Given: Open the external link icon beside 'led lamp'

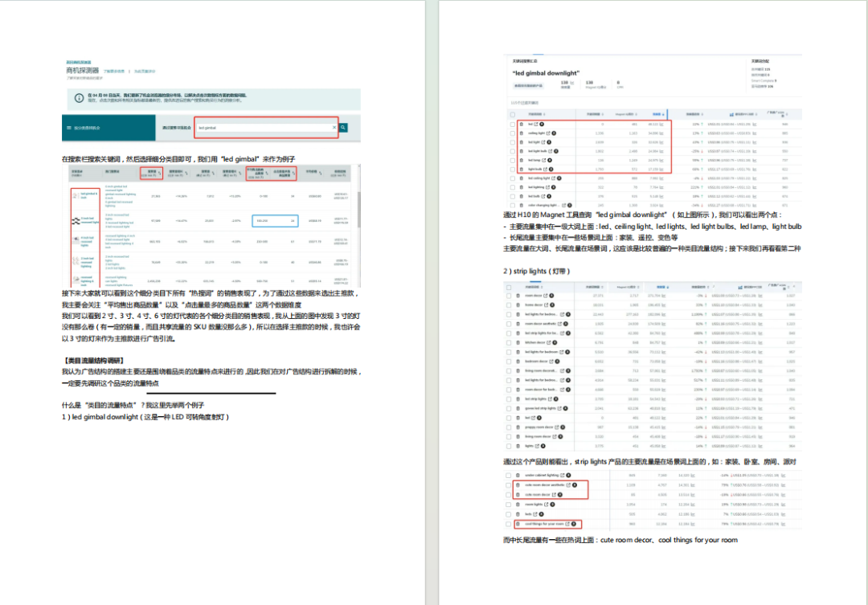Looking at the screenshot, I should 543,160.
